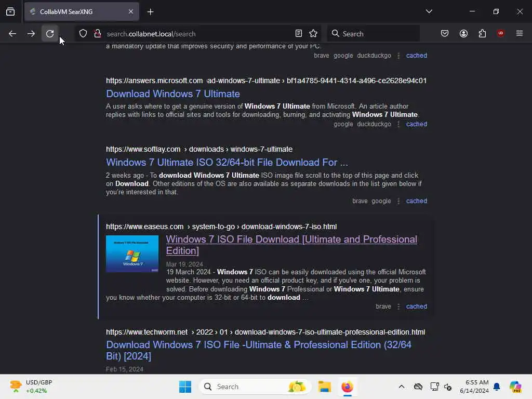Click the 'brave' label under easeus result

pos(383,307)
